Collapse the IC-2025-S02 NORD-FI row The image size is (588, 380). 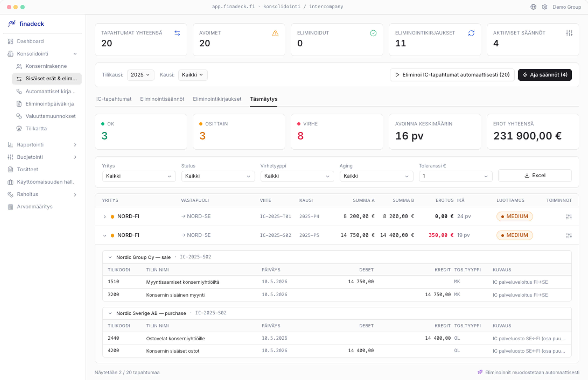tap(105, 235)
